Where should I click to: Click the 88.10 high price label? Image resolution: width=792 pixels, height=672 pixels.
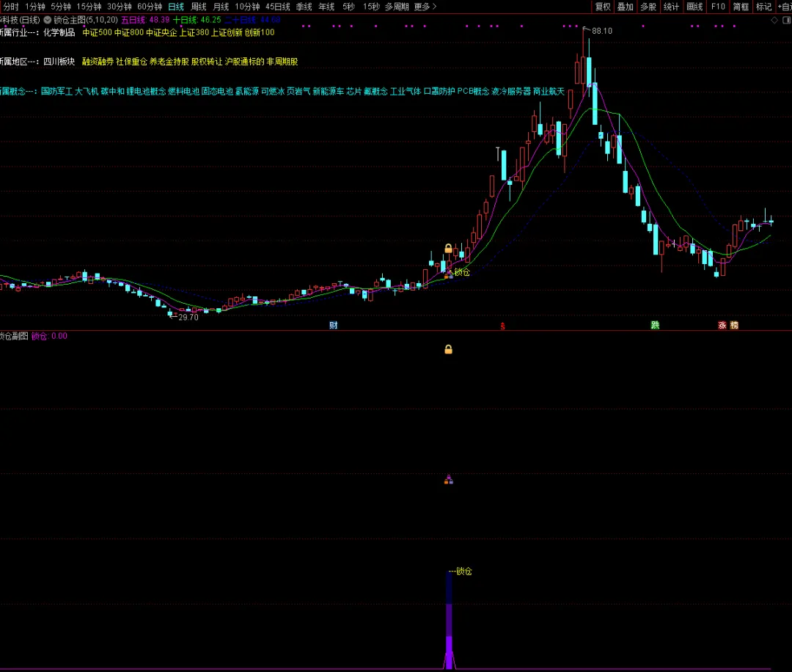(601, 31)
